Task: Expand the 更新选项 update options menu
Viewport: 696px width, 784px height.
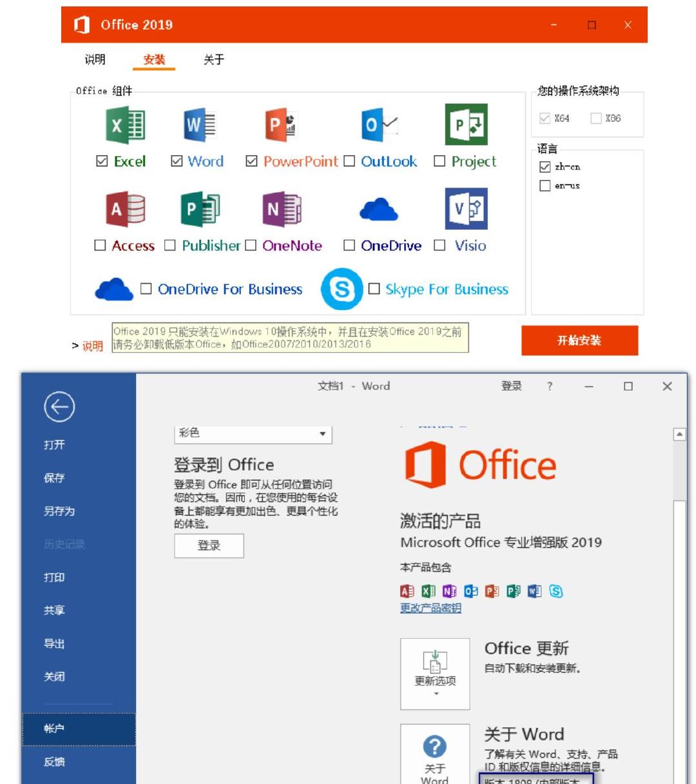Action: coord(435,674)
